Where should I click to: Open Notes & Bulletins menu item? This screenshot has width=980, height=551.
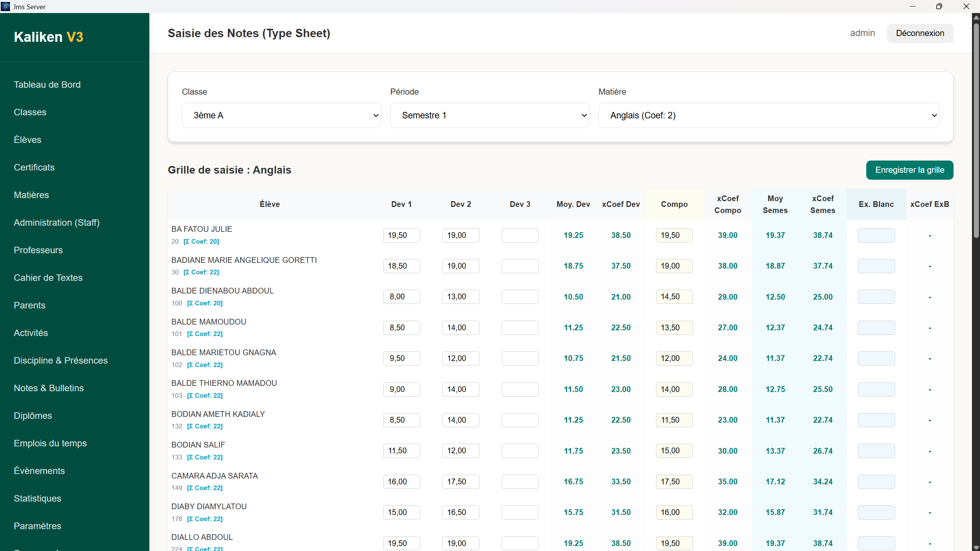(49, 388)
